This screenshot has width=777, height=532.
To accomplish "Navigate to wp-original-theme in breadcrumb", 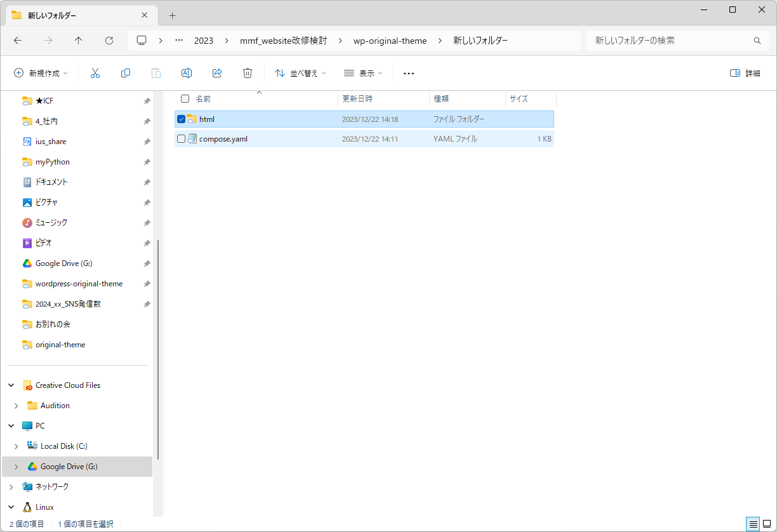I will click(390, 41).
